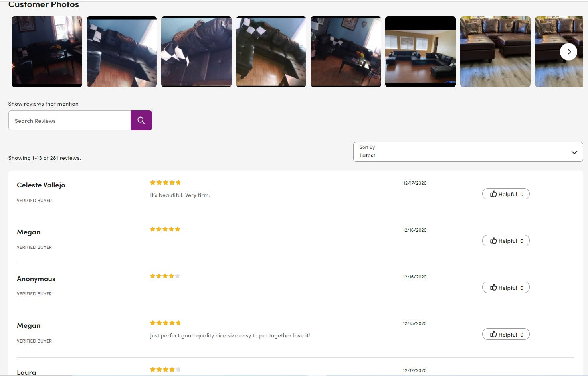Click Anonymous reviewer's four-star rating
Image resolution: width=588 pixels, height=376 pixels.
[165, 276]
